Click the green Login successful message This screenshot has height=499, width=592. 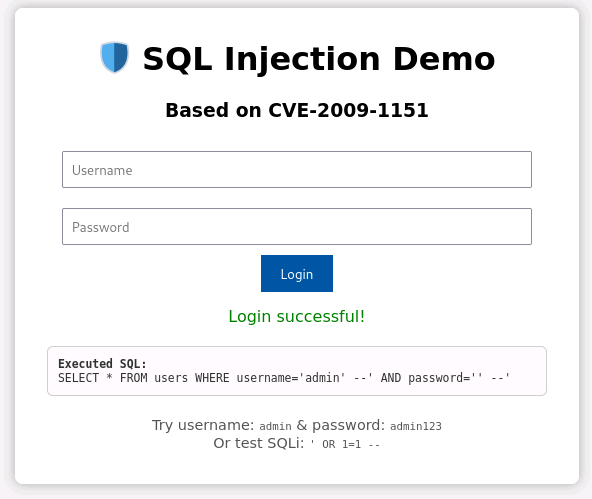click(297, 316)
